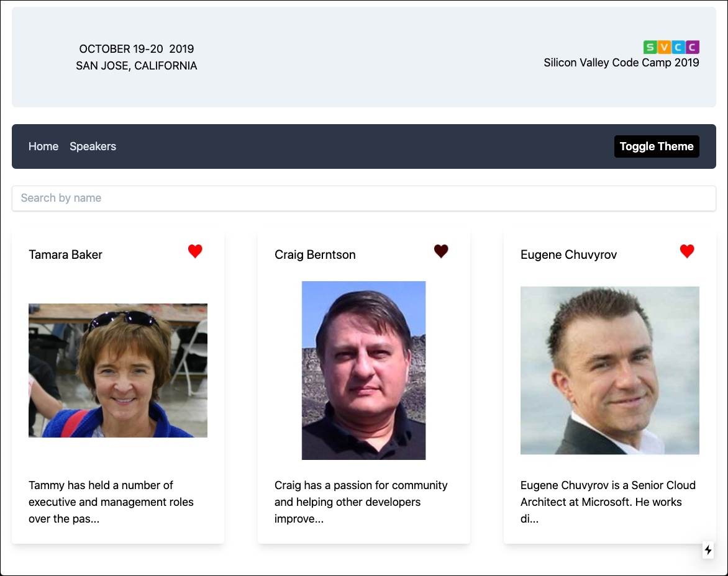Click Tamara Baker's photo

coord(118,371)
